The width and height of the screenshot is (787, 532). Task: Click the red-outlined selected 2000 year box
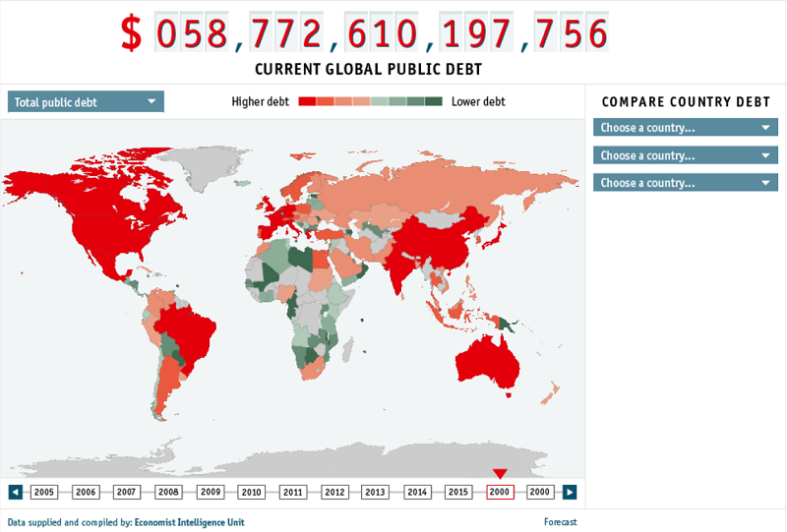tap(500, 492)
